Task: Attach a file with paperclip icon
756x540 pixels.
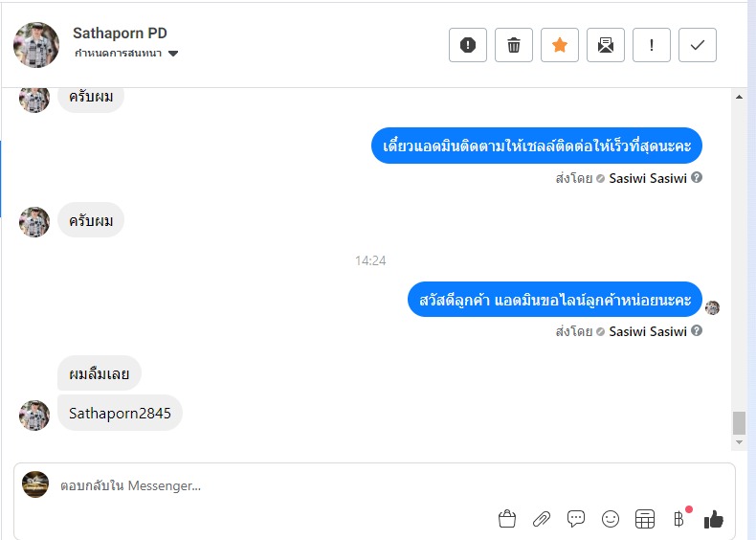Action: click(542, 519)
